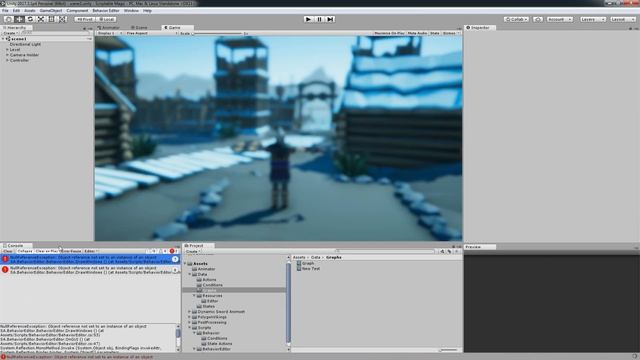Viewport: 640px width, 360px height.
Task: Open the Cloud services icon
Action: point(538,19)
